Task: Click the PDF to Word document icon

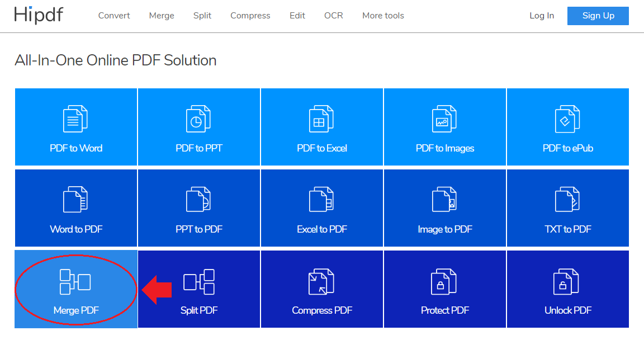Action: 75,119
